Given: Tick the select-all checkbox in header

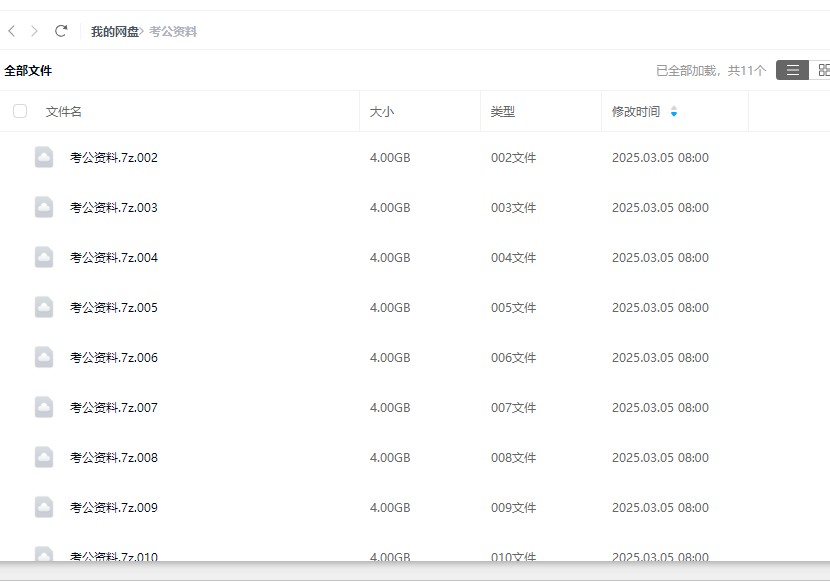Looking at the screenshot, I should [x=20, y=111].
